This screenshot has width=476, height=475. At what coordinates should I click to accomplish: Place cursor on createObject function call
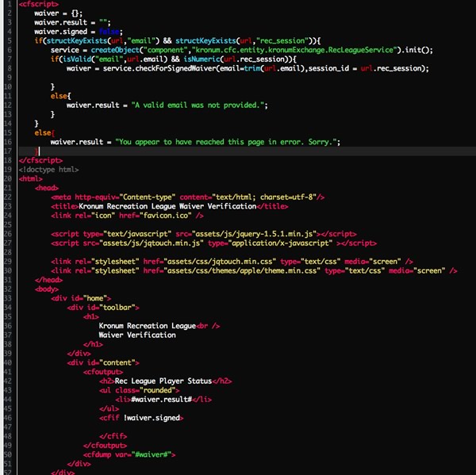pyautogui.click(x=115, y=50)
